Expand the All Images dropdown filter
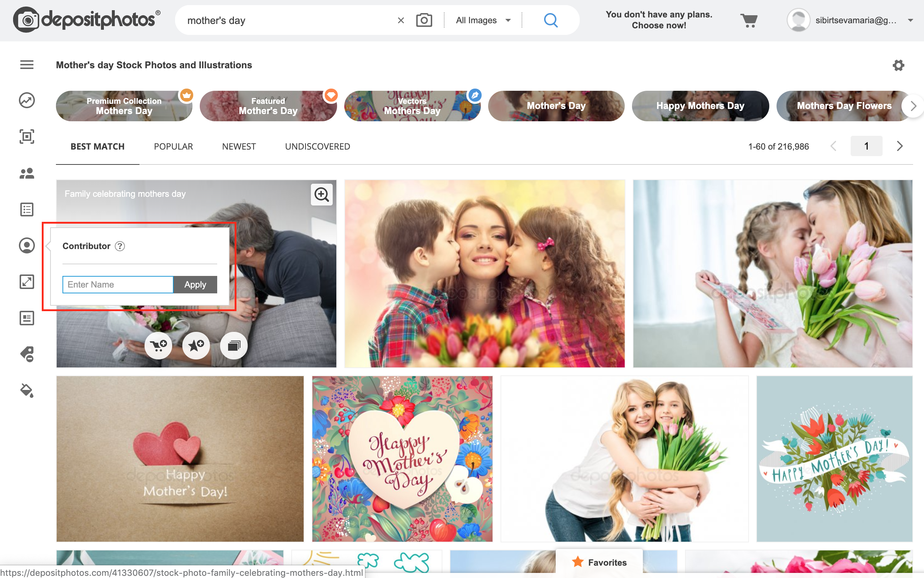This screenshot has height=578, width=924. coord(484,21)
